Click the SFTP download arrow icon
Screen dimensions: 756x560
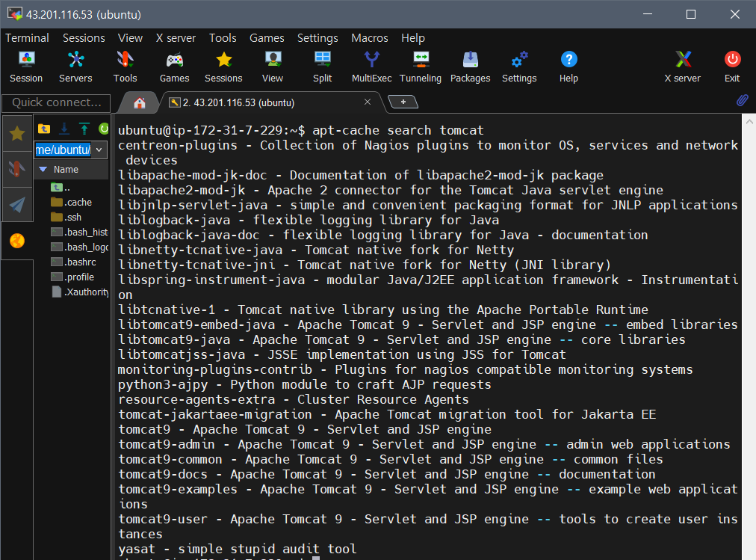[x=64, y=129]
